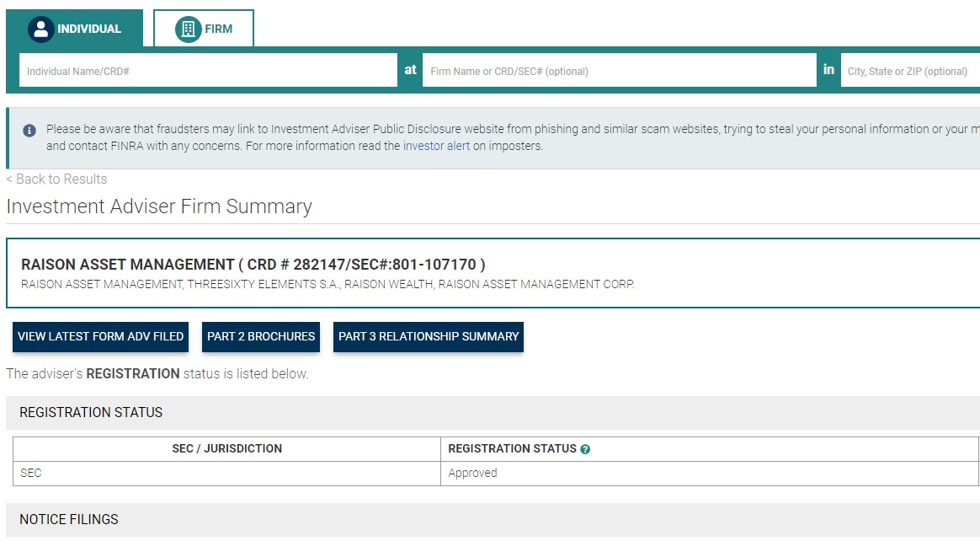Click the REGISTRATION STATUS column header text
Image resolution: width=980 pixels, height=541 pixels.
point(512,448)
